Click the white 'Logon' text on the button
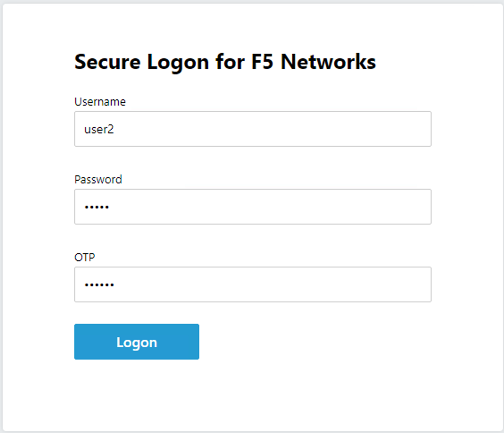The image size is (504, 433). 137,343
